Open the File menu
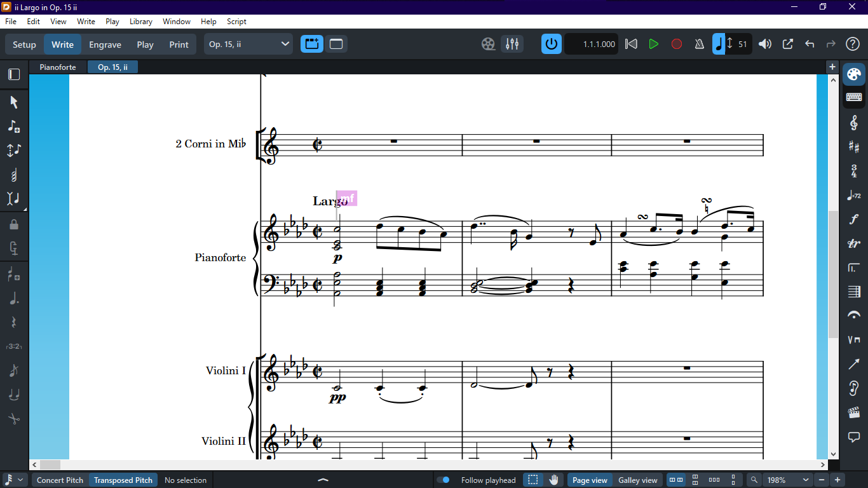The width and height of the screenshot is (868, 488). (11, 21)
